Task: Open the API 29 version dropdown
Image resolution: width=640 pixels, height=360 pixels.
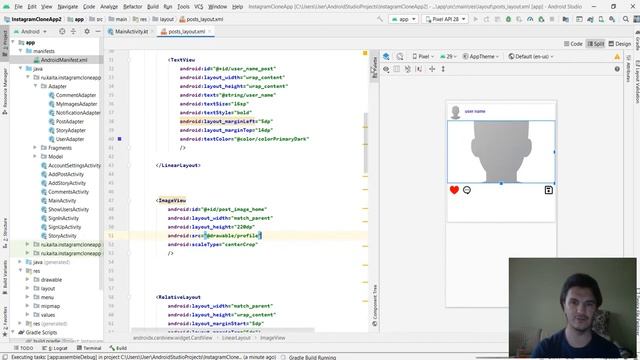Action: click(448, 56)
